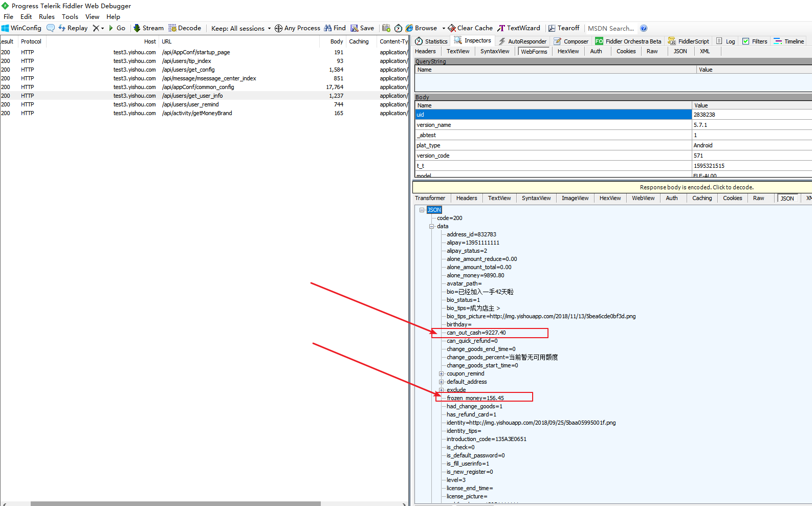Select the uid row in Body grid
The height and width of the screenshot is (506, 812).
(x=613, y=115)
